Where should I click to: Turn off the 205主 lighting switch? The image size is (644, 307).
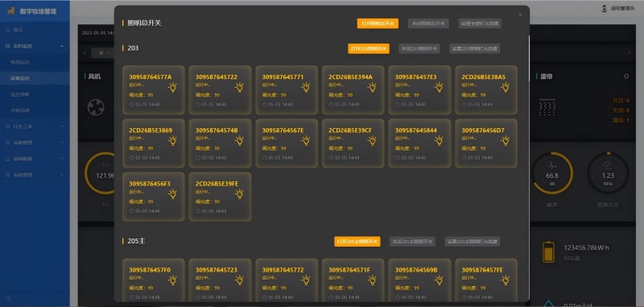pyautogui.click(x=412, y=242)
